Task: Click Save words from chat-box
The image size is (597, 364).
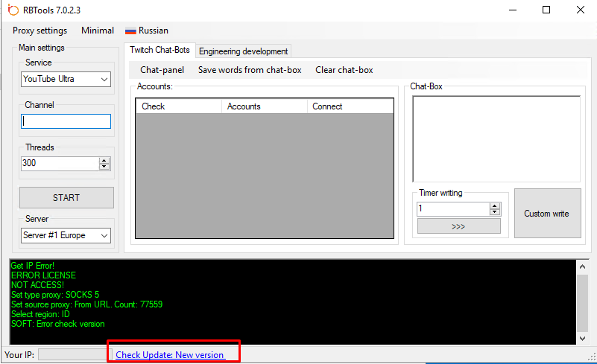Action: click(x=249, y=70)
